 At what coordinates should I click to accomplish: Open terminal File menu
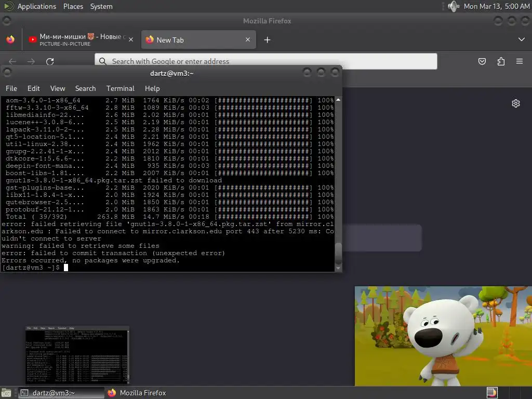point(11,88)
